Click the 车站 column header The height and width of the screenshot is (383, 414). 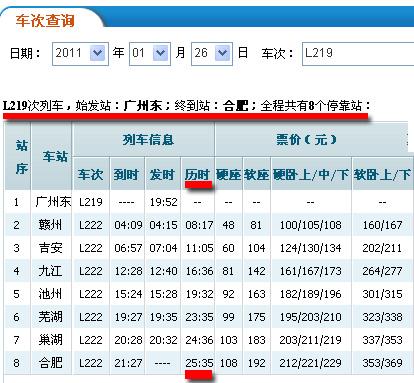(x=55, y=156)
